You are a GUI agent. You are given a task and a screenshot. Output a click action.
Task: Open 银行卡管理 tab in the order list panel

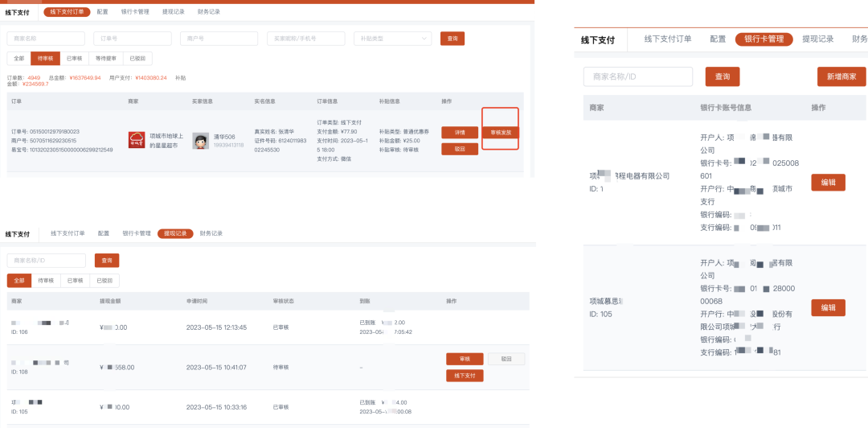(x=136, y=11)
